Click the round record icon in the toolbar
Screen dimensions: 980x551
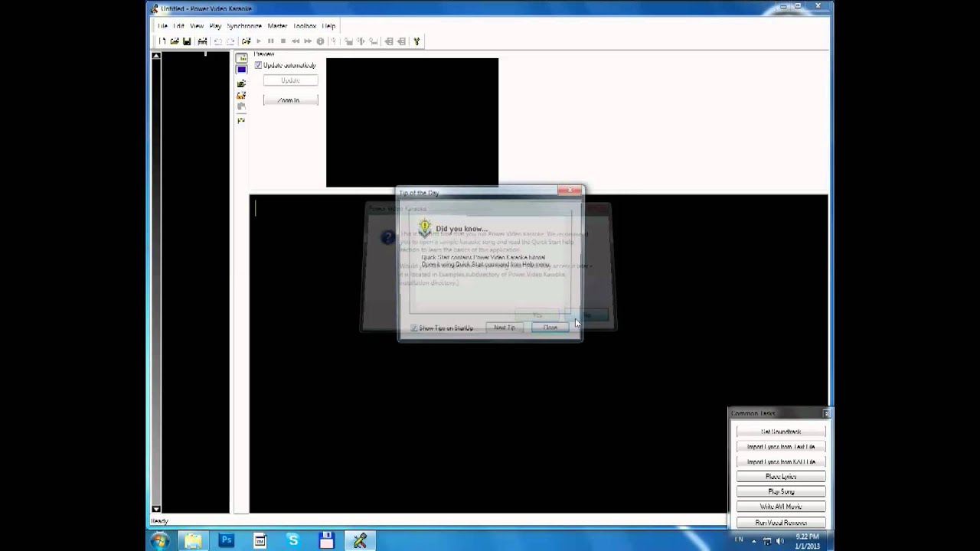[320, 41]
